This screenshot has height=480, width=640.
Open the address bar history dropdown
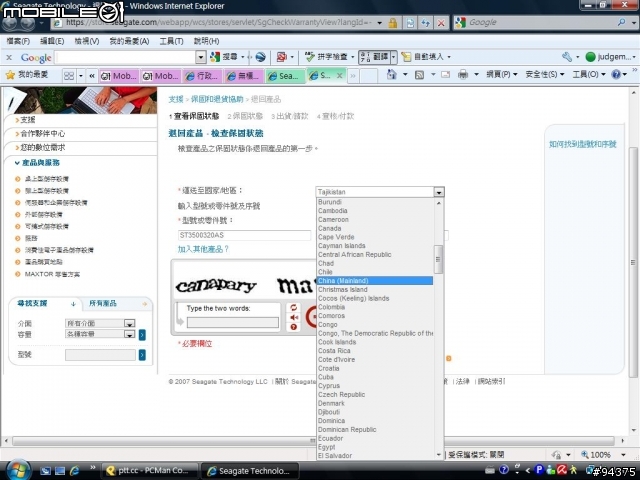[380, 23]
